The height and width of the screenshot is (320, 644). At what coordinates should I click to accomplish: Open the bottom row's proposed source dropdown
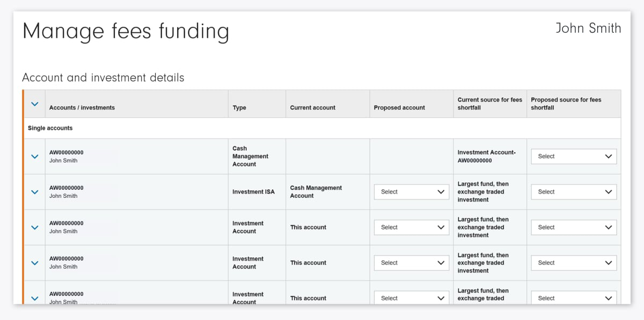tap(573, 298)
